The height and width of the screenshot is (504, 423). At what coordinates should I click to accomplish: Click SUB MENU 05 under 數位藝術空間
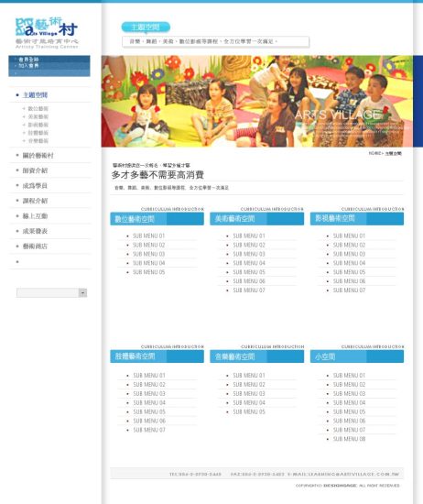(149, 272)
